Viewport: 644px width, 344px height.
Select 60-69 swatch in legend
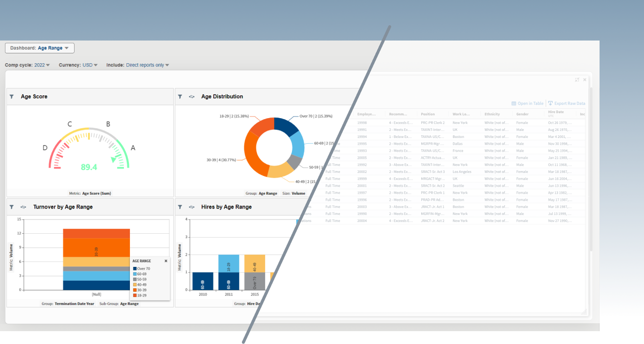135,274
